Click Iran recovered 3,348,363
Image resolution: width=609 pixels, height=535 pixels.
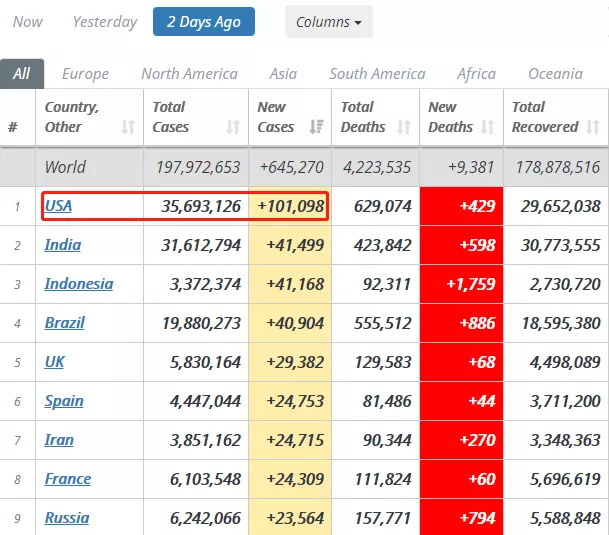pos(565,440)
